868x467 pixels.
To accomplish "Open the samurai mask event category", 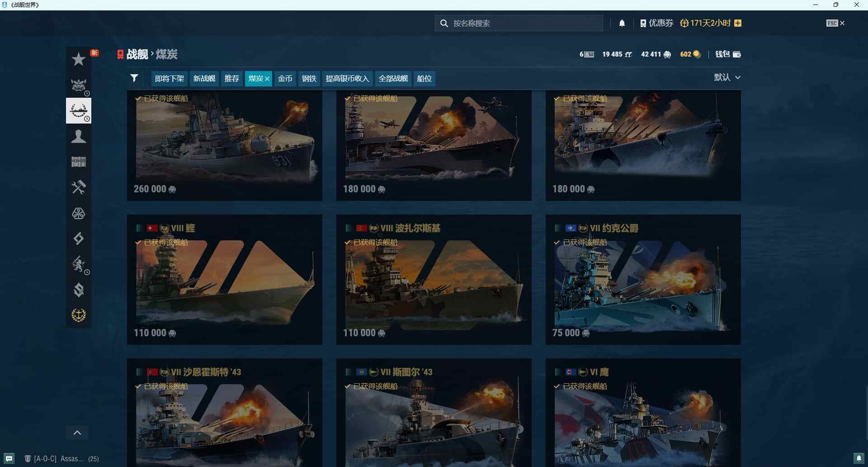I will click(x=79, y=85).
